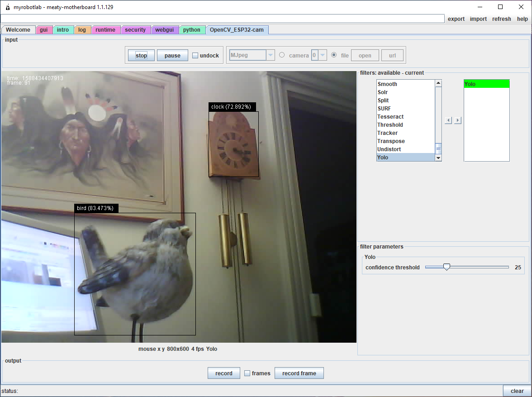Clear the status with clear button

517,391
